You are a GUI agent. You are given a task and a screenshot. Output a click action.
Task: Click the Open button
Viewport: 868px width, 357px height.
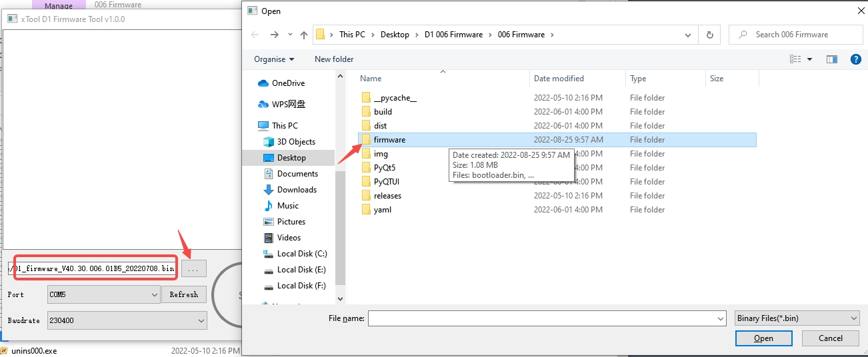click(x=763, y=338)
